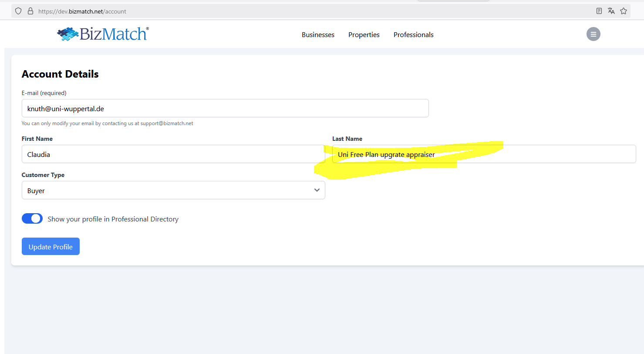Open the Professionals nav item
The width and height of the screenshot is (644, 354).
[x=413, y=35]
